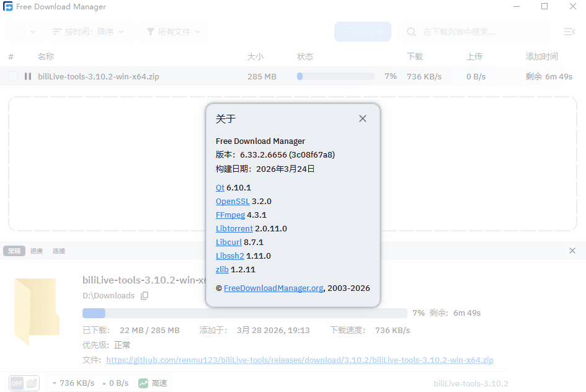Tick the select-all checkbox in toolbar
The width and height of the screenshot is (586, 392).
[x=20, y=32]
